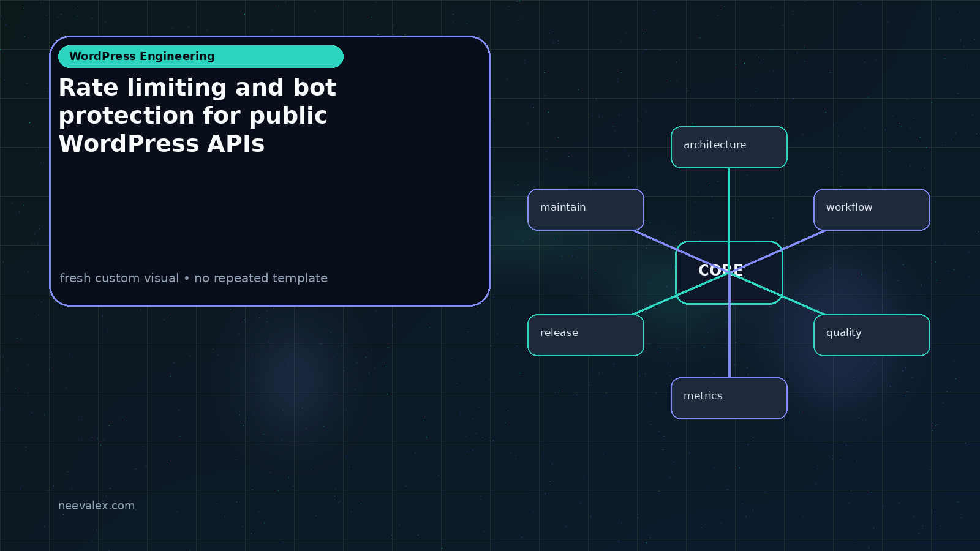Click the WordPress Engineering badge

(x=201, y=56)
